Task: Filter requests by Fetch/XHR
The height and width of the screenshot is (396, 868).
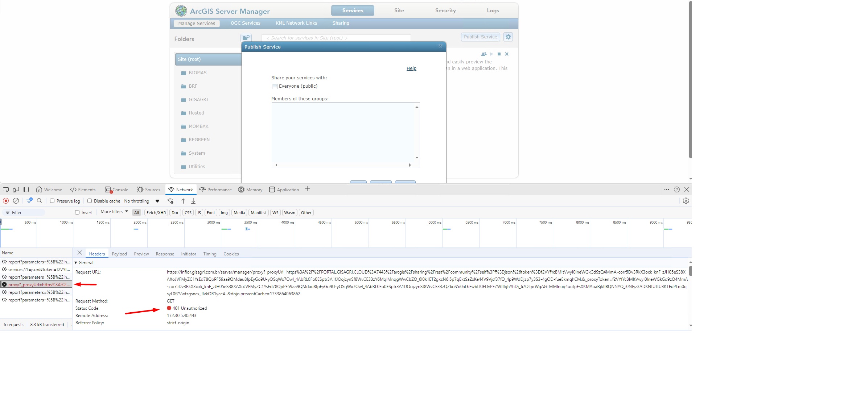Action: tap(156, 213)
